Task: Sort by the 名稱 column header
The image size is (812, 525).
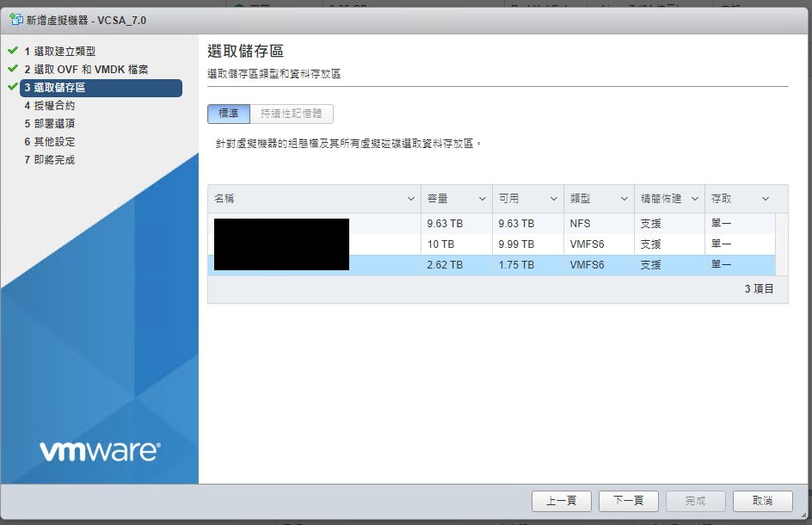Action: click(225, 199)
